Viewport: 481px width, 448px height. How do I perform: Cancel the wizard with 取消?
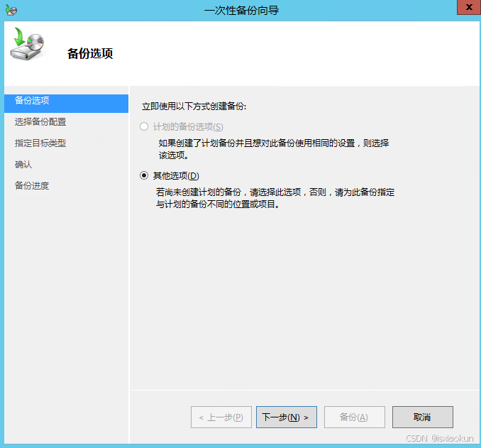(422, 417)
